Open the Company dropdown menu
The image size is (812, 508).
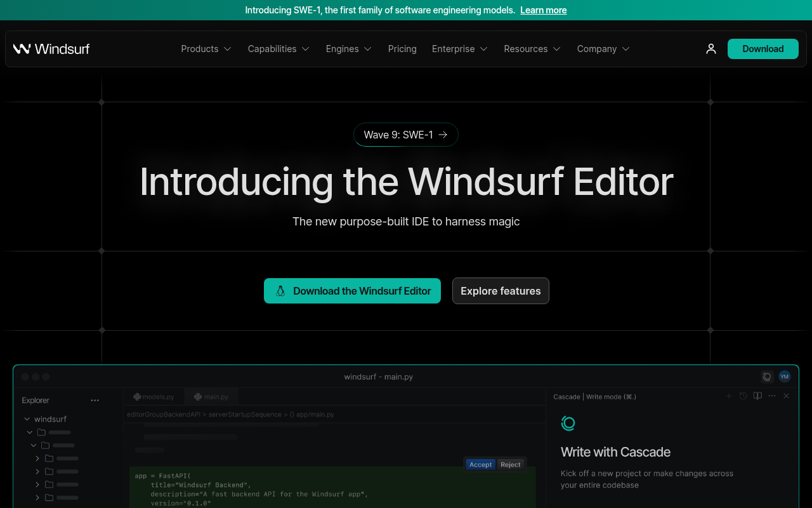(x=602, y=48)
